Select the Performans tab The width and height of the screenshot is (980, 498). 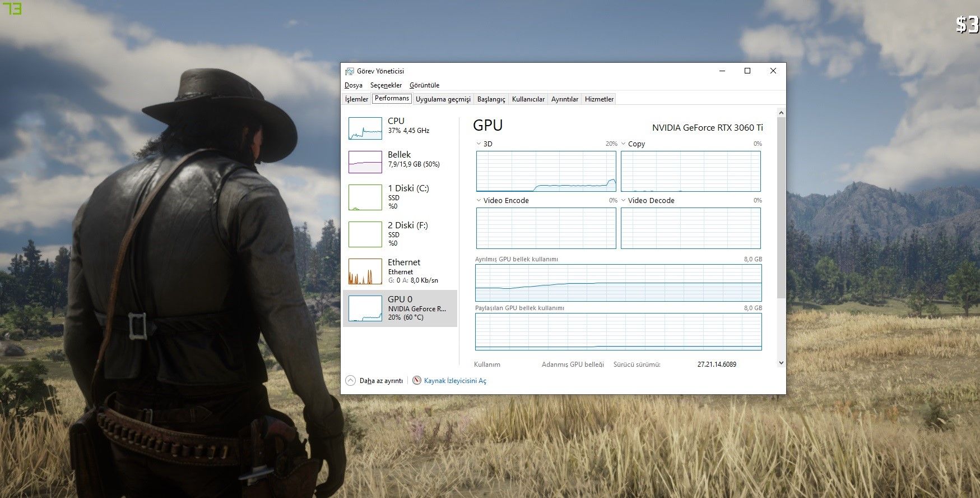click(x=392, y=98)
